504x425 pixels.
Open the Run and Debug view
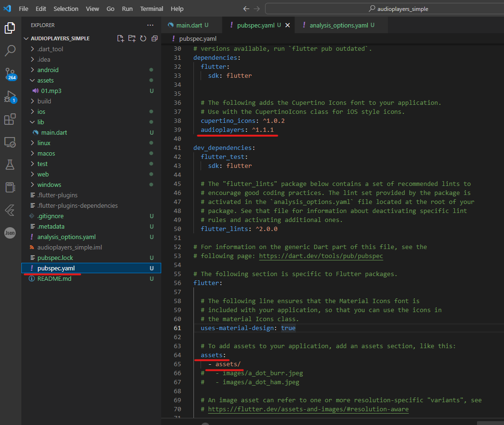click(10, 97)
